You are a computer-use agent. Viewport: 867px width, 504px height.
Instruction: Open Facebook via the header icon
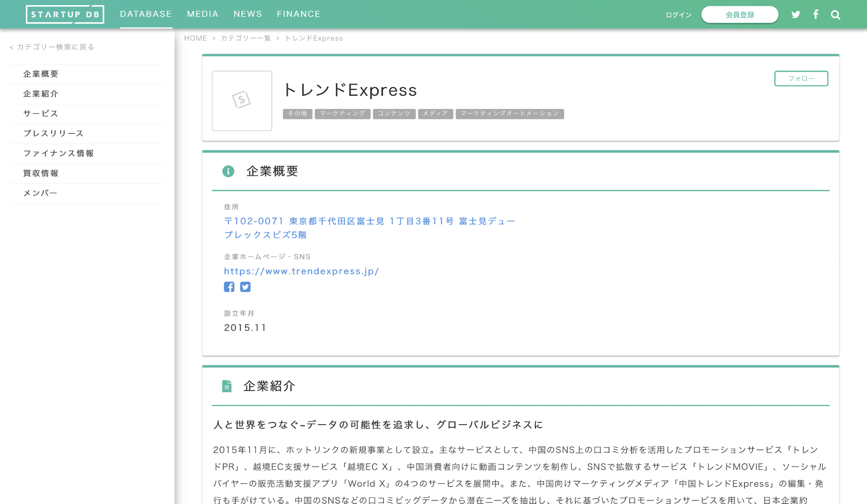point(816,14)
